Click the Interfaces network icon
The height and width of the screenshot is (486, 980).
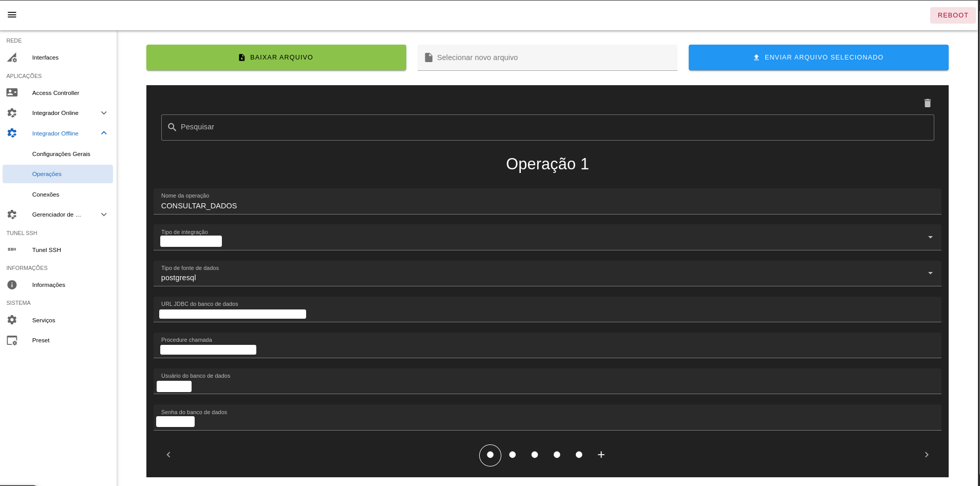click(12, 57)
